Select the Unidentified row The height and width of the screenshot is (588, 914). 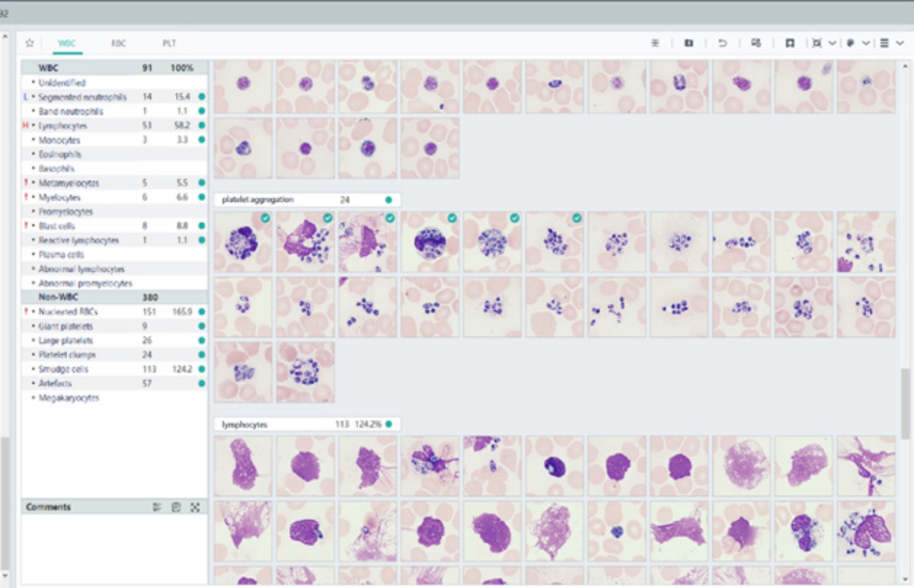[114, 83]
